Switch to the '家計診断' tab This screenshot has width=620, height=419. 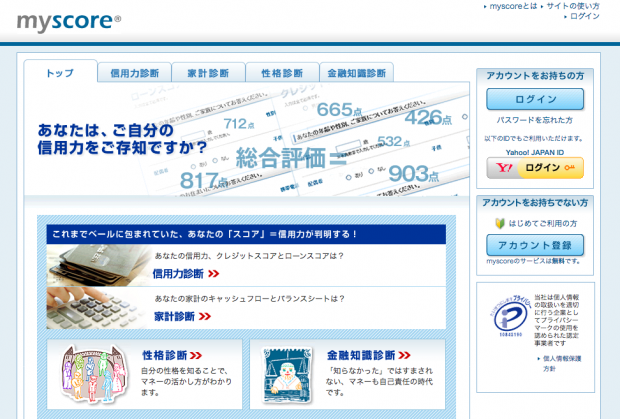click(208, 73)
